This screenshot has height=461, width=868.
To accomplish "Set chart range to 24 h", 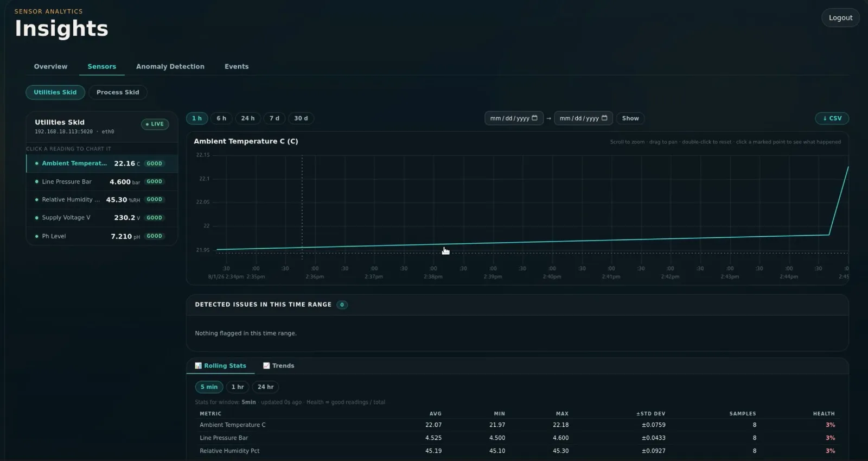I will (x=248, y=118).
